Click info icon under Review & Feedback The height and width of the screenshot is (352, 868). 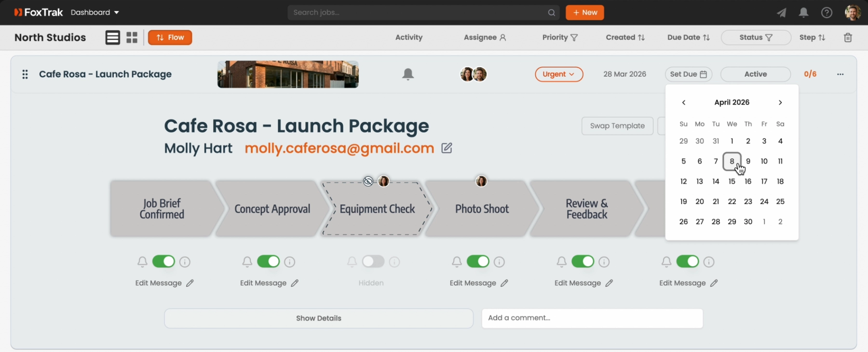(x=604, y=262)
